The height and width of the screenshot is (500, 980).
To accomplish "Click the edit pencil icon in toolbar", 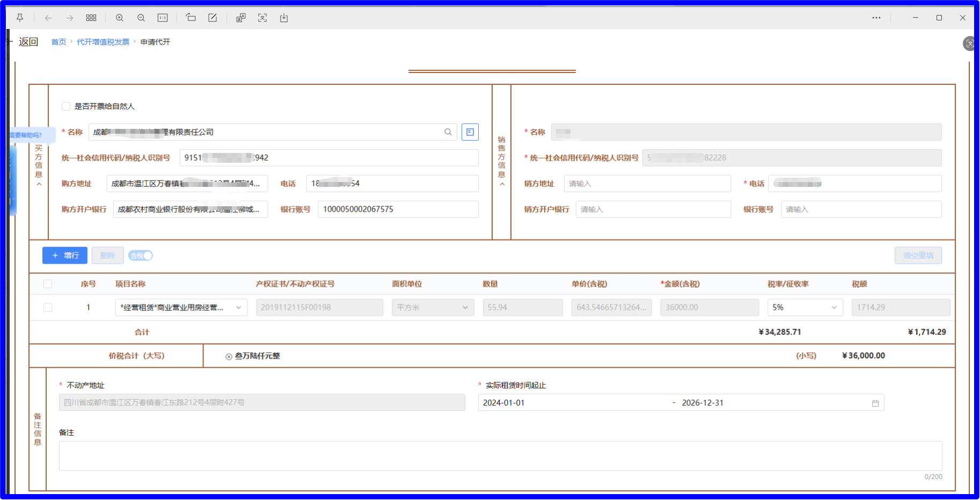I will (x=213, y=18).
